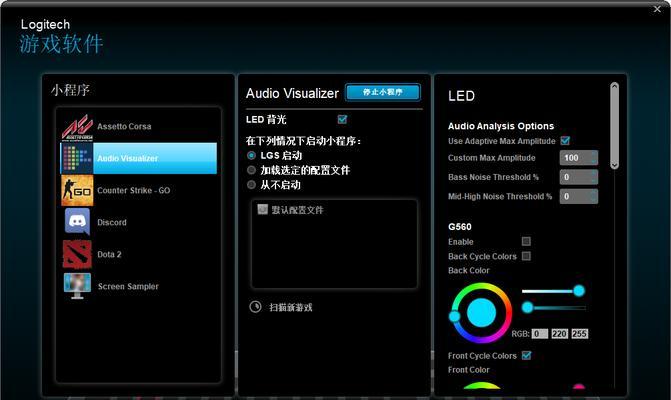Uncheck the Front Cycle Colors checkbox

[x=527, y=356]
